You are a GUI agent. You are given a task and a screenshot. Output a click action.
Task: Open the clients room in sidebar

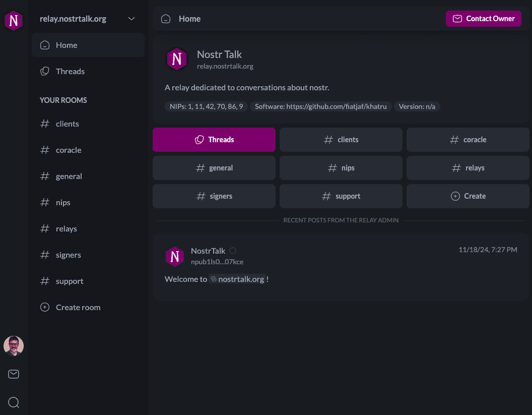point(88,124)
